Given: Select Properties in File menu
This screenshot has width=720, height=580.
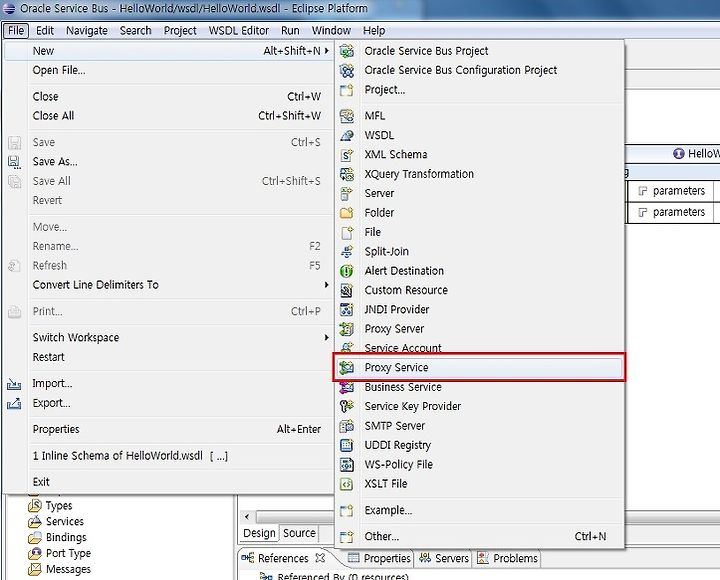Looking at the screenshot, I should tap(168, 429).
